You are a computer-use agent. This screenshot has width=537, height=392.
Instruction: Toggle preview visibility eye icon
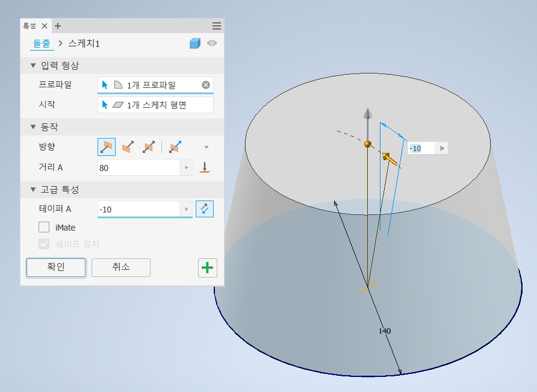(x=212, y=43)
